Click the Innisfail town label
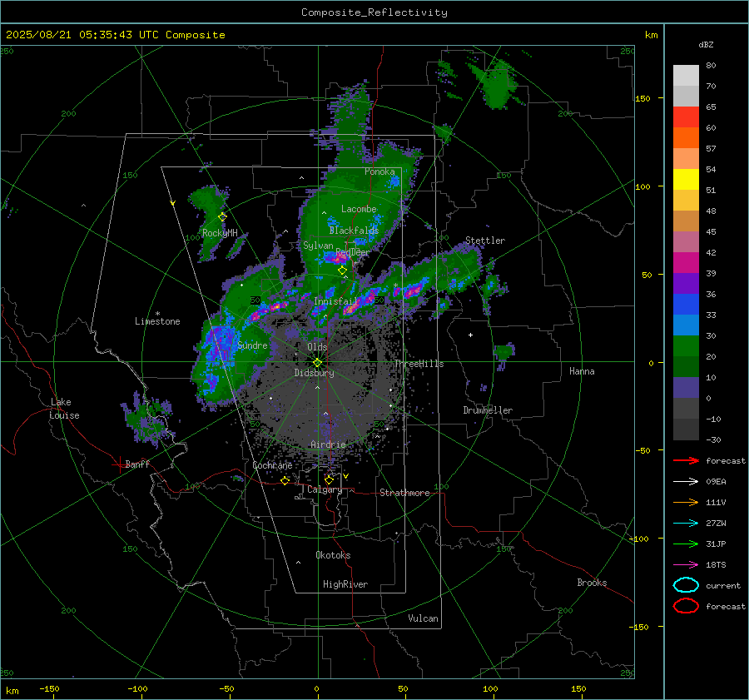This screenshot has height=700, width=749. tap(335, 301)
